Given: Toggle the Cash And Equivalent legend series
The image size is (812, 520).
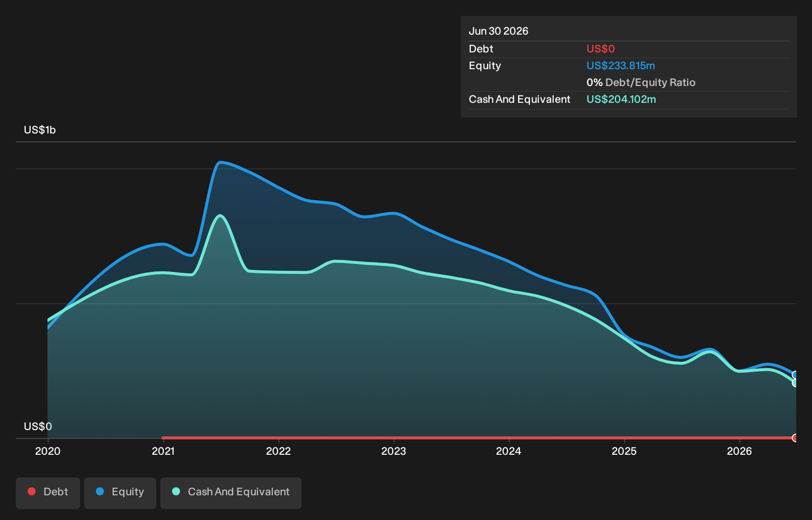Looking at the screenshot, I should (x=231, y=493).
